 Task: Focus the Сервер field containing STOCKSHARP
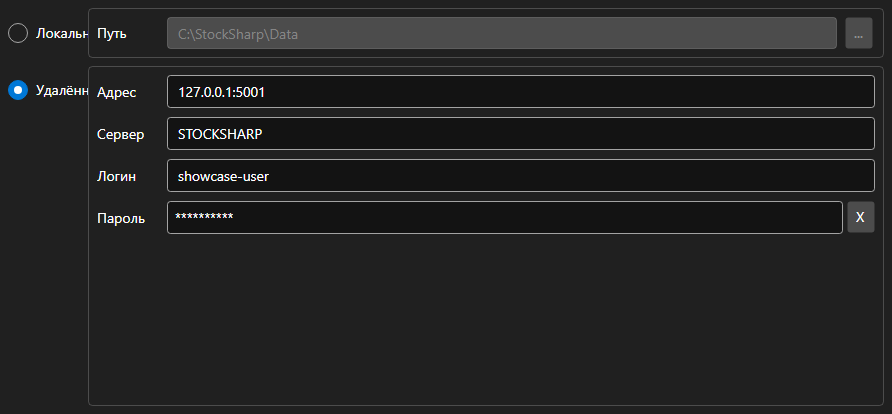point(521,134)
